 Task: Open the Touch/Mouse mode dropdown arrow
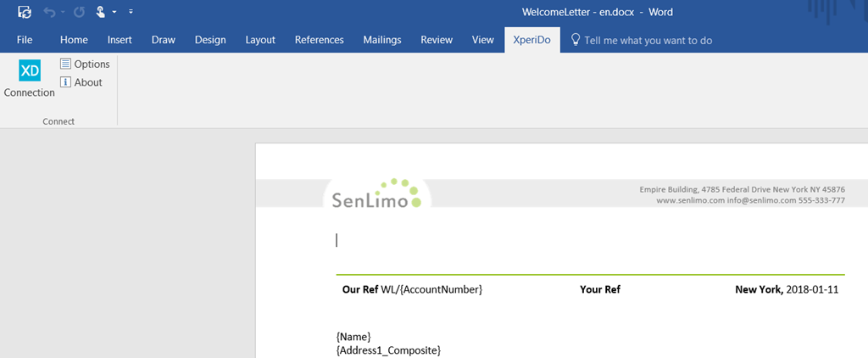(x=114, y=12)
